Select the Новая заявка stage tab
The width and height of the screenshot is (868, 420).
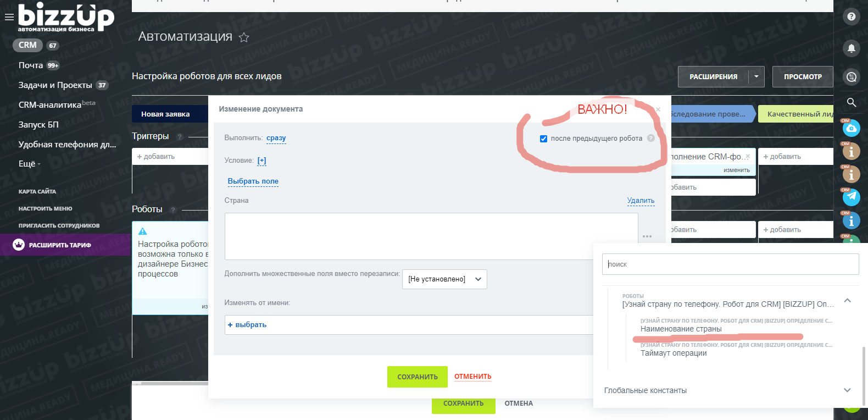click(170, 114)
